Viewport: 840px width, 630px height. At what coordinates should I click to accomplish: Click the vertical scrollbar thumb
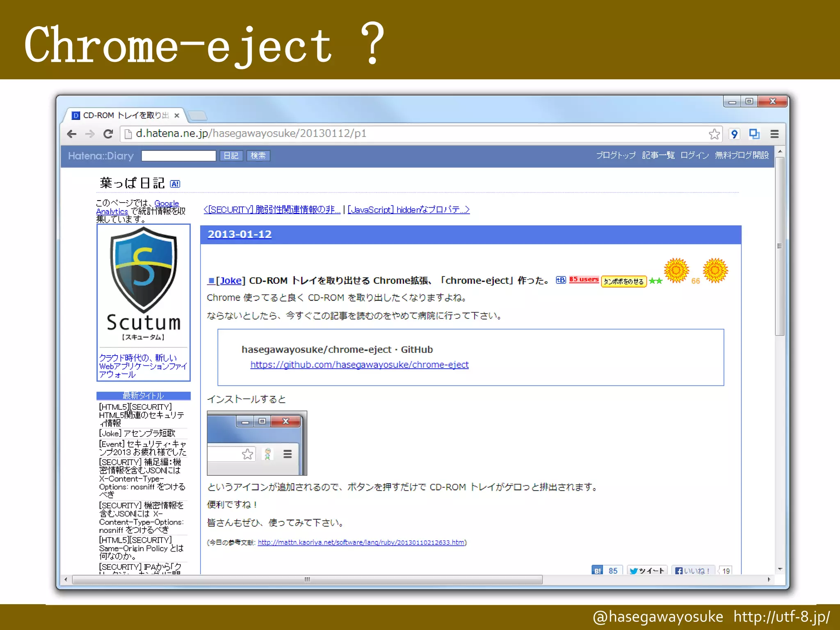(x=780, y=246)
